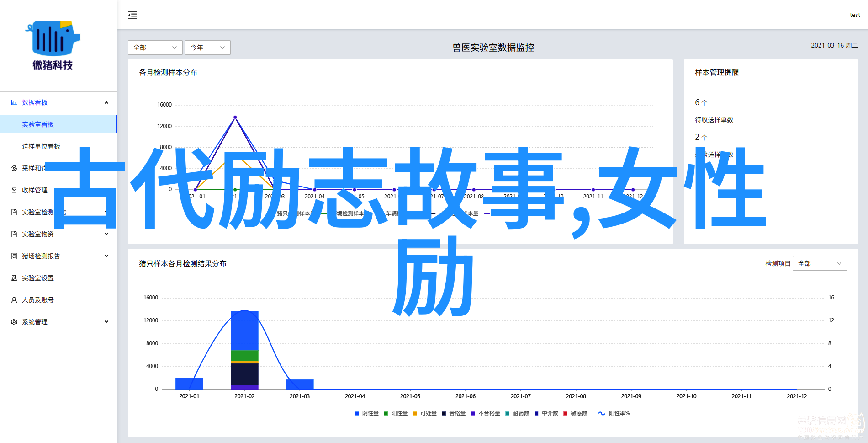This screenshot has height=443, width=868.
Task: Click the navy 中介数 legend swatch
Action: pos(536,413)
